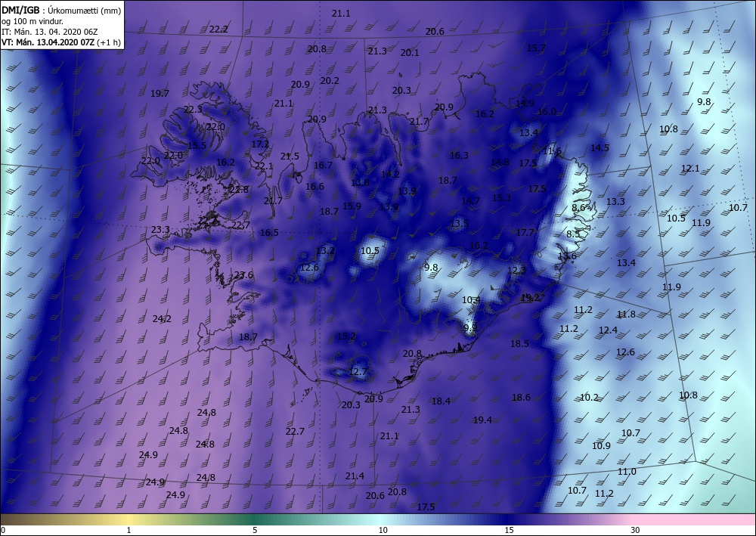Image resolution: width=756 pixels, height=536 pixels.
Task: Click the map value '18.4'
Action: [x=441, y=401]
